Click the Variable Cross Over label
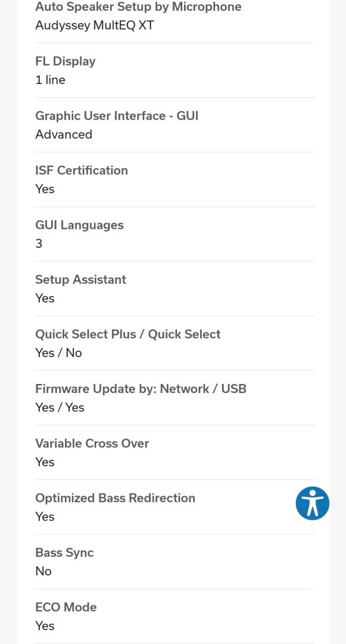 [92, 444]
